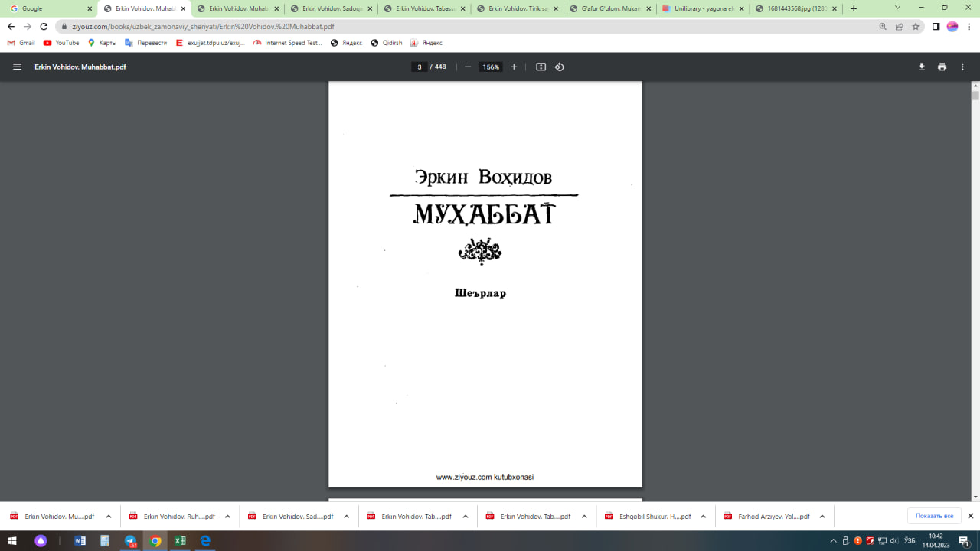
Task: Rotate the PDF counterclockwise
Action: tap(559, 67)
